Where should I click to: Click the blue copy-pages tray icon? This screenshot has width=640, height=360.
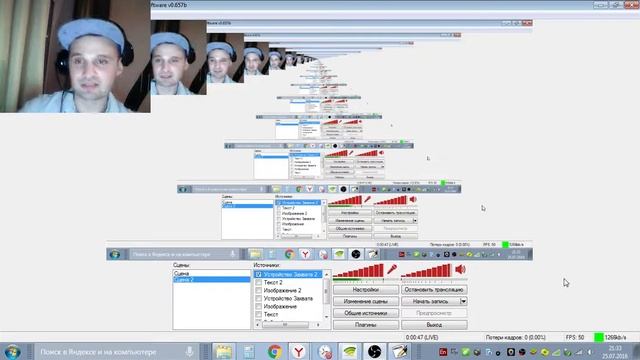(489, 352)
